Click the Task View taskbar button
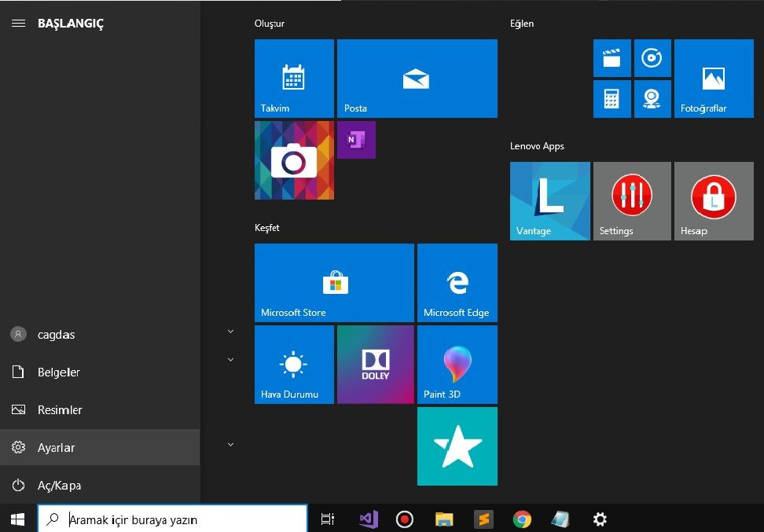 [x=328, y=519]
